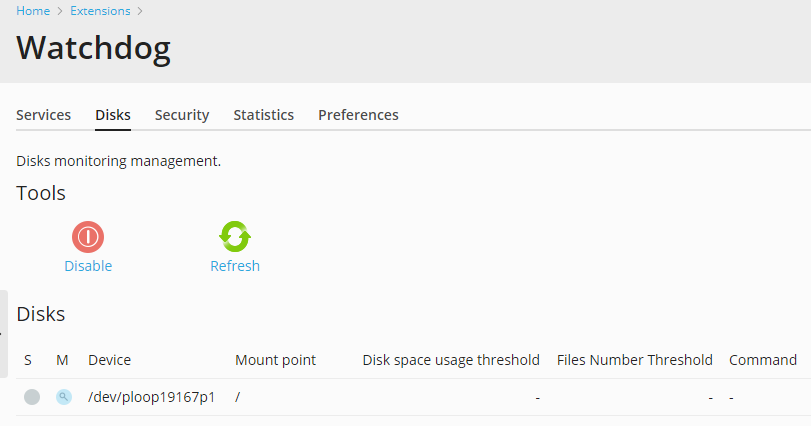Click the Files Number Threshold header

pos(635,360)
